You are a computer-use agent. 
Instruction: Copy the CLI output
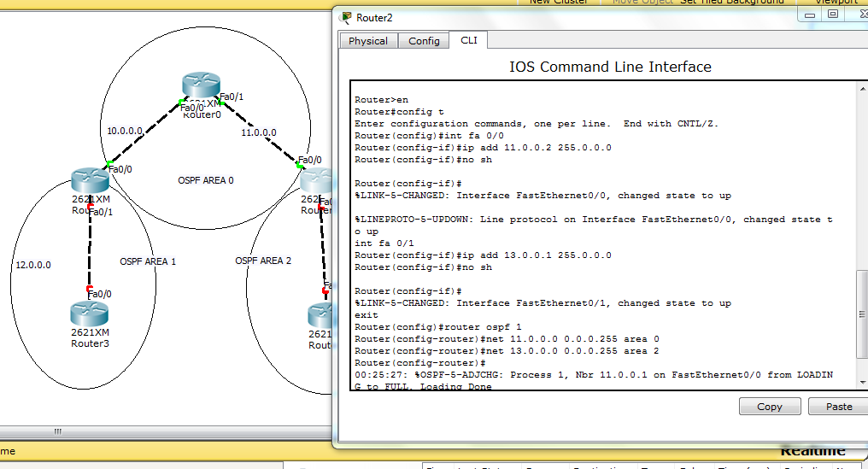tap(770, 407)
